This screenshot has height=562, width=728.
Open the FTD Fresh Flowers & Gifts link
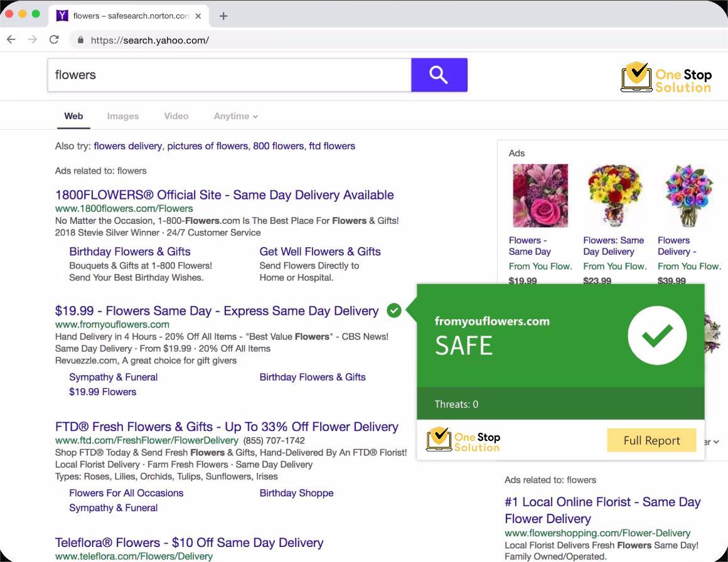pyautogui.click(x=227, y=427)
